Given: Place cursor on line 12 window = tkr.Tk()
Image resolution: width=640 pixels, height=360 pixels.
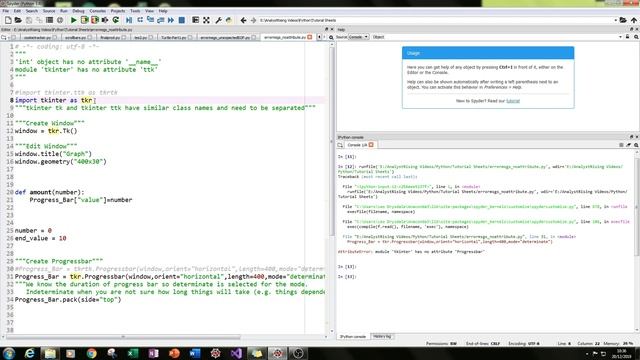Looking at the screenshot, I should 46,131.
